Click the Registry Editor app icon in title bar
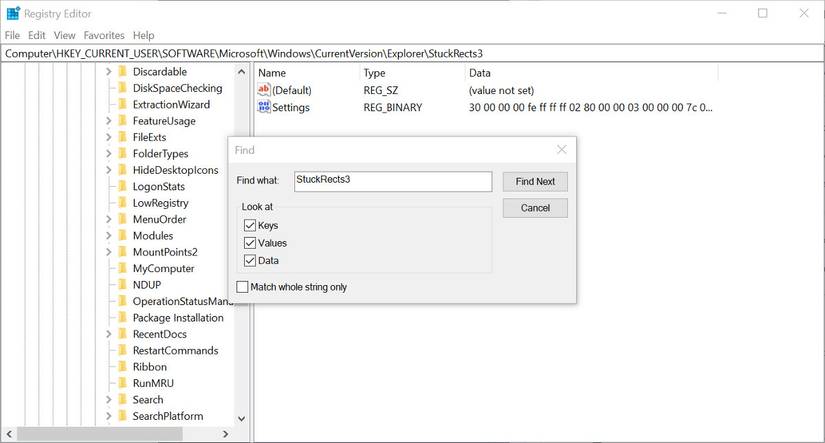Image resolution: width=825 pixels, height=443 pixels. click(13, 13)
